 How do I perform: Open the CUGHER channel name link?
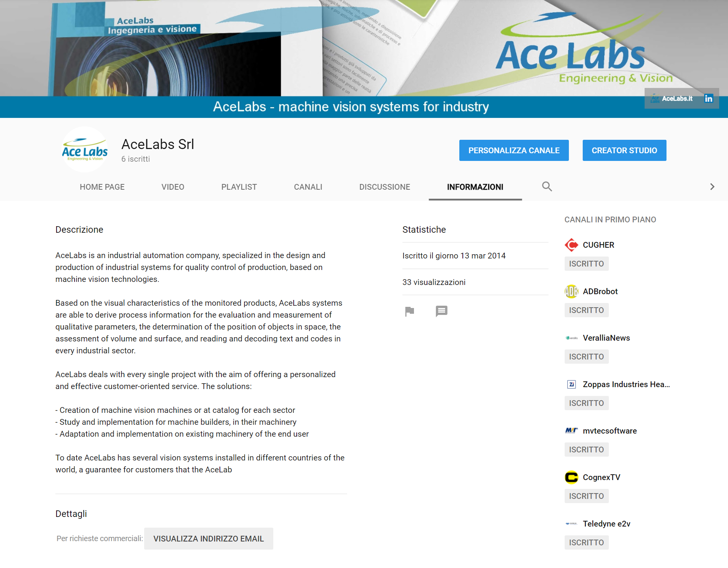[598, 245]
